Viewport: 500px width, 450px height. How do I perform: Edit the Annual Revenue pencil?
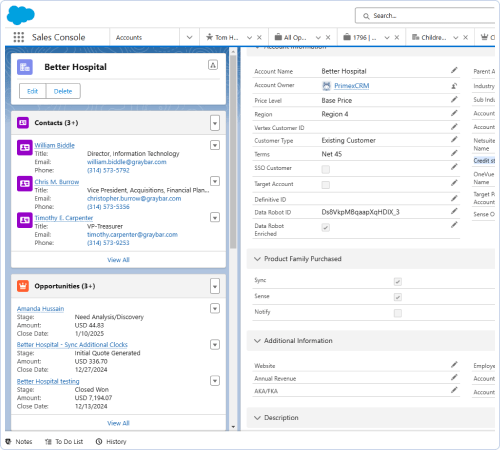[x=454, y=377]
